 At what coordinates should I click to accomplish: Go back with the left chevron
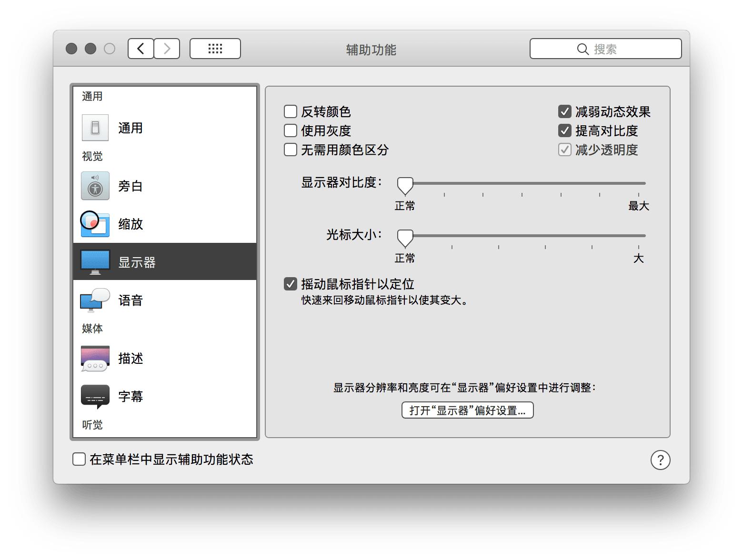[x=141, y=49]
